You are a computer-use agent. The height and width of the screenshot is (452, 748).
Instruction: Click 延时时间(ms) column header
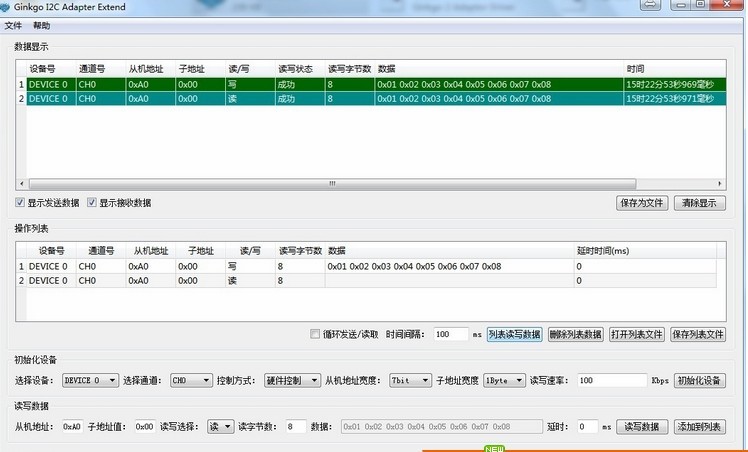tap(645, 251)
